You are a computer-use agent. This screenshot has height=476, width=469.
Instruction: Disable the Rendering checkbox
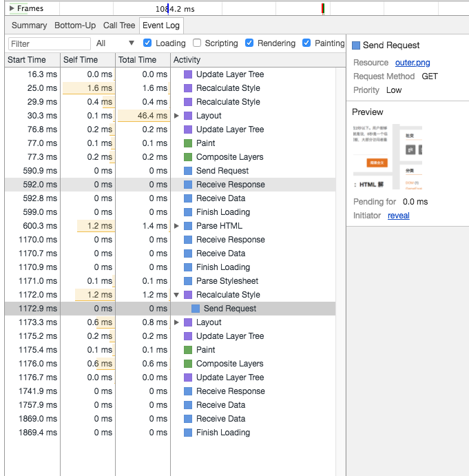pyautogui.click(x=249, y=43)
